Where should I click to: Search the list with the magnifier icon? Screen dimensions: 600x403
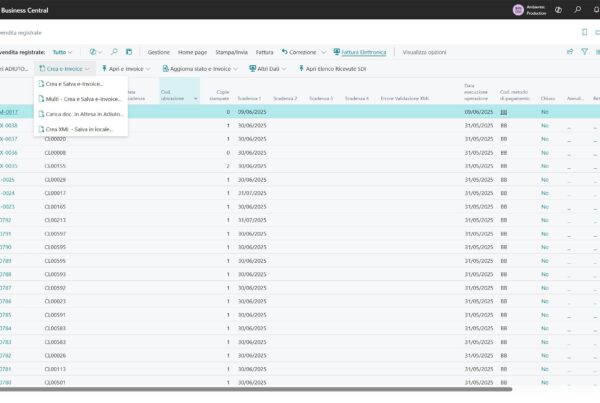click(114, 51)
